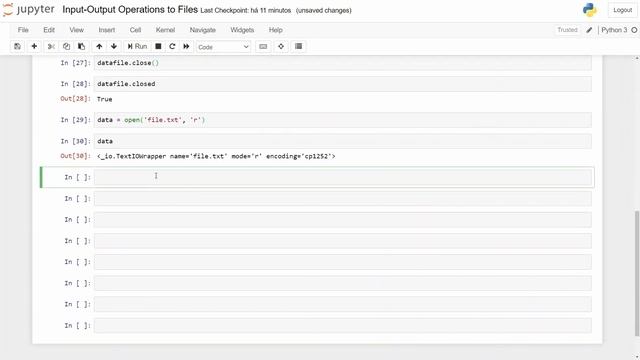
Task: Open the Cell menu
Action: [x=136, y=30]
